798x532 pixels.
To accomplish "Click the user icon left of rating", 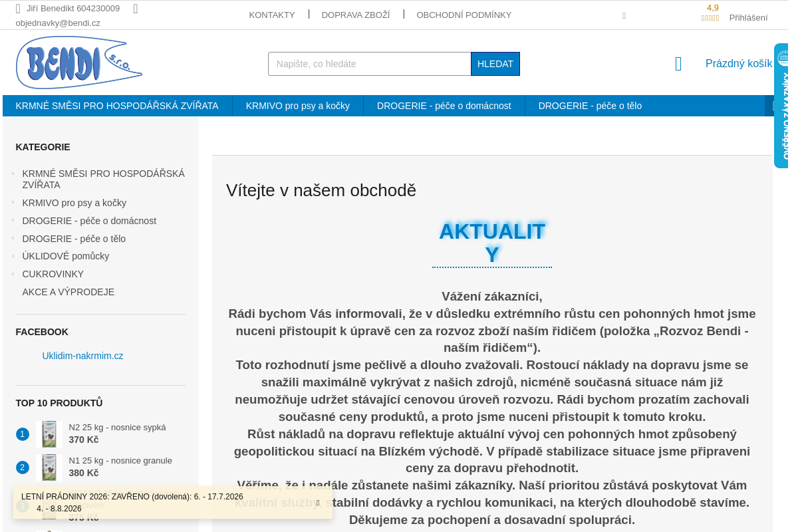I will 624,15.
